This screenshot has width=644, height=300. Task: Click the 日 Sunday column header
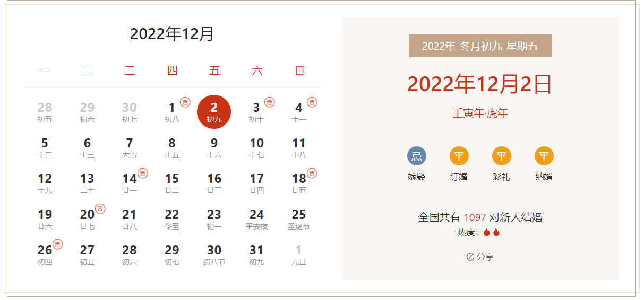click(x=299, y=70)
